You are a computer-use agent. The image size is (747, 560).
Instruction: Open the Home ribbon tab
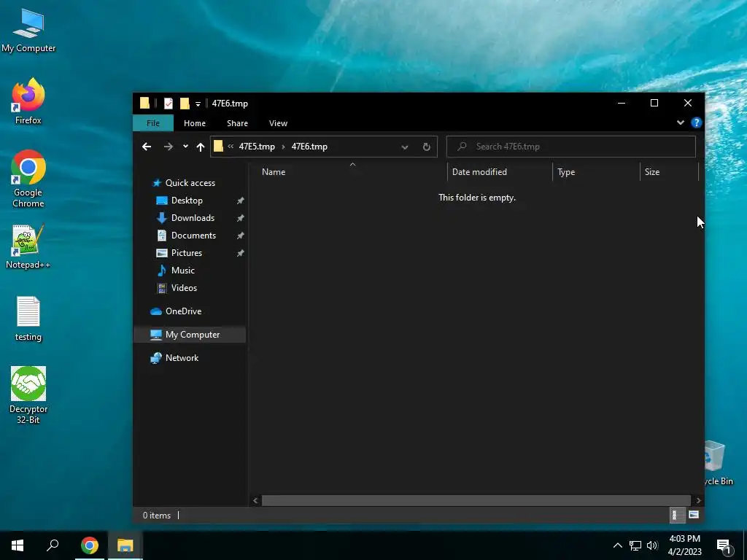coord(194,122)
